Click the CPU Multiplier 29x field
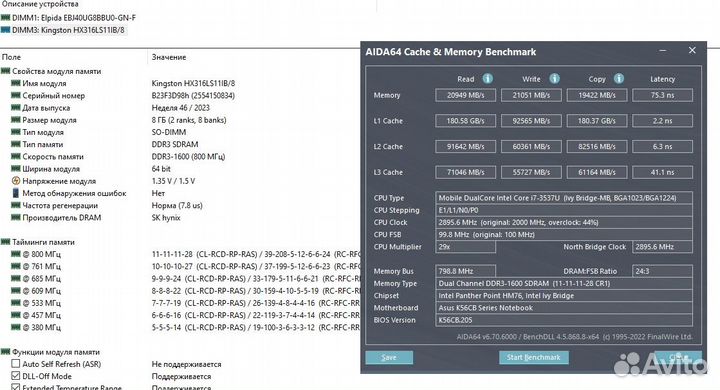The height and width of the screenshot is (390, 720). (466, 247)
